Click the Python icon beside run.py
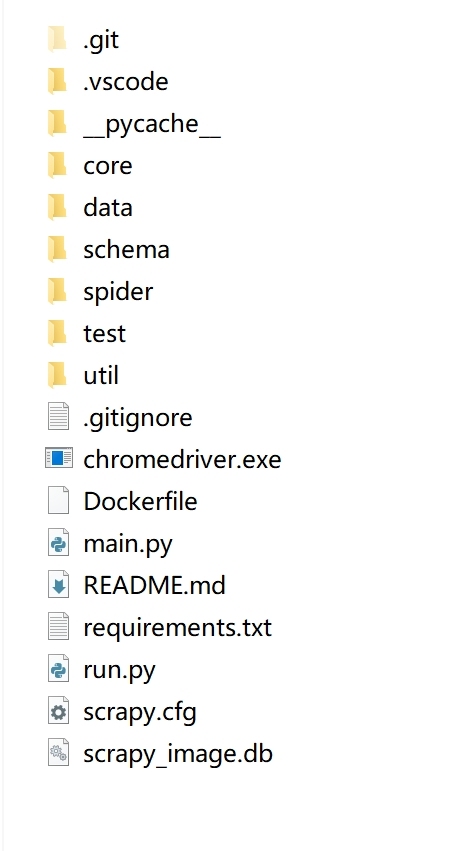The width and height of the screenshot is (475, 851). (59, 669)
